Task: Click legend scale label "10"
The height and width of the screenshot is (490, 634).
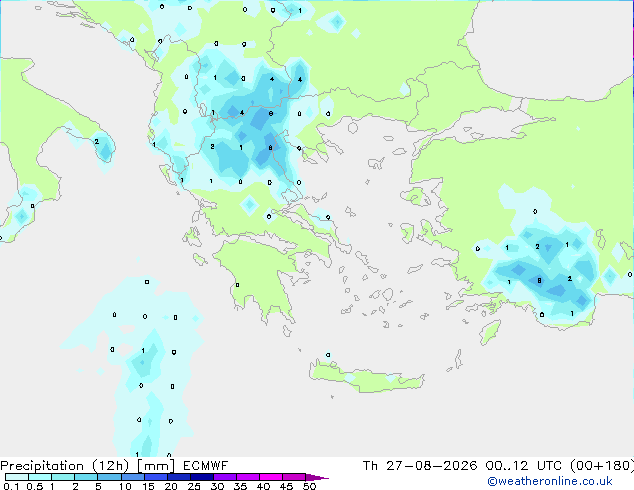Action: 125,486
